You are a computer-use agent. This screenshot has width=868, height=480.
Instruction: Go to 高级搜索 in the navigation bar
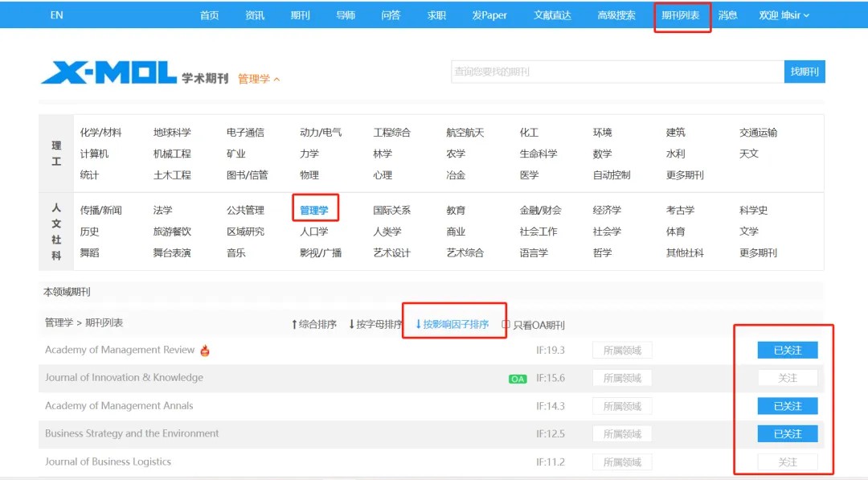tap(616, 15)
